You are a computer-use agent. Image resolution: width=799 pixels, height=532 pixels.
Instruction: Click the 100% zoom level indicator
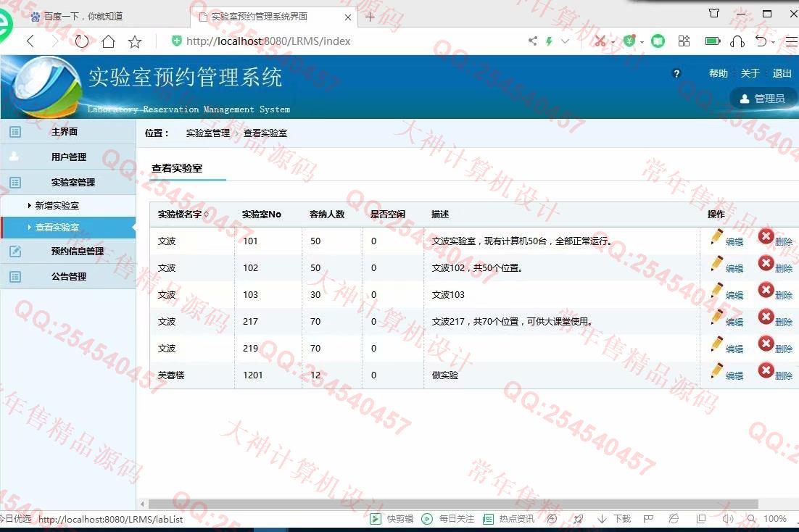774,519
